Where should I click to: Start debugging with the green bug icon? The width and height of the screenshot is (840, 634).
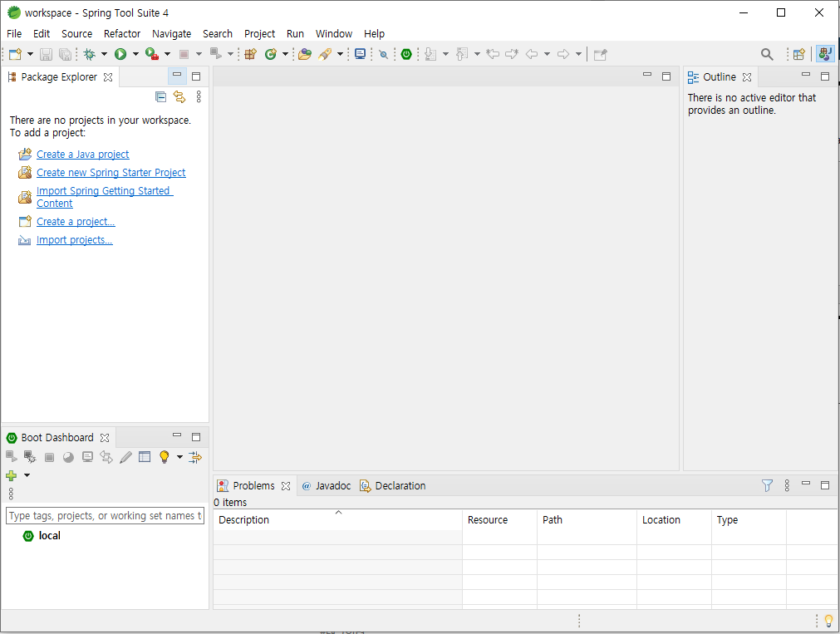point(90,54)
